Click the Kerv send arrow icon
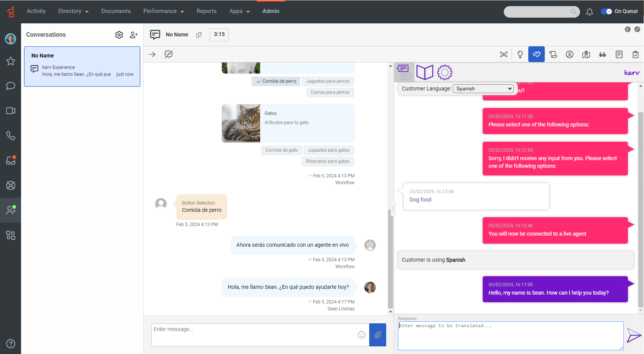Screen dimensions: 644x354 tap(634, 336)
